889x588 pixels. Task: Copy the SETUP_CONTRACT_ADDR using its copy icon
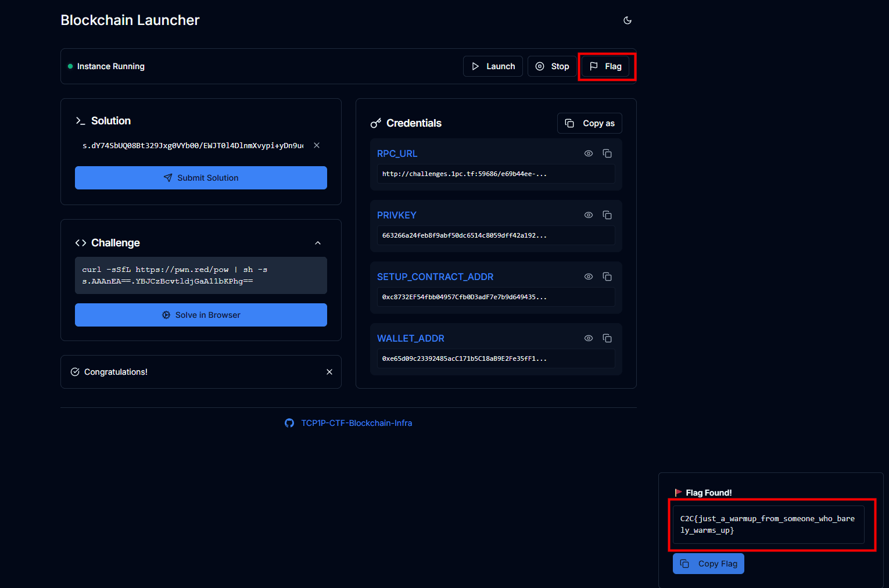[607, 277]
